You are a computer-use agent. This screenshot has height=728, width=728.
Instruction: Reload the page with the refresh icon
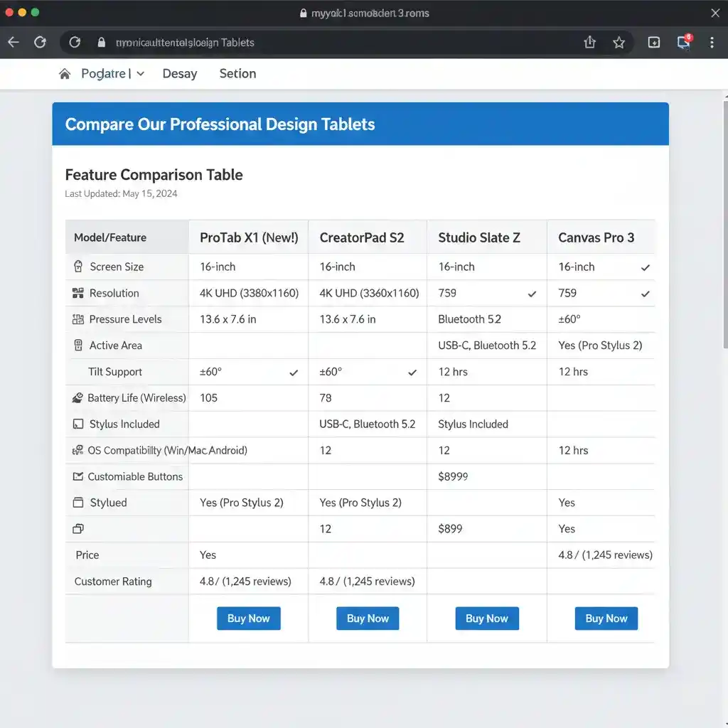[41, 43]
